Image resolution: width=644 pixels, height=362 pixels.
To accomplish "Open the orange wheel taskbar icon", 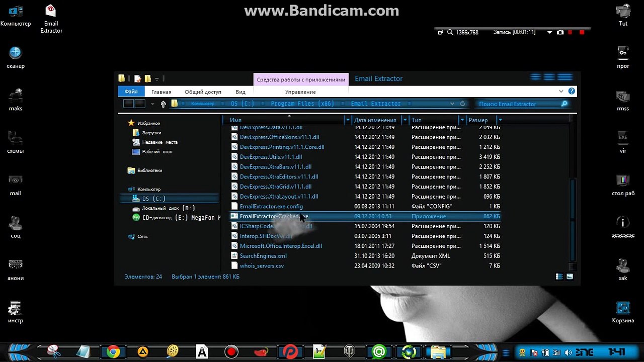I will click(x=173, y=351).
